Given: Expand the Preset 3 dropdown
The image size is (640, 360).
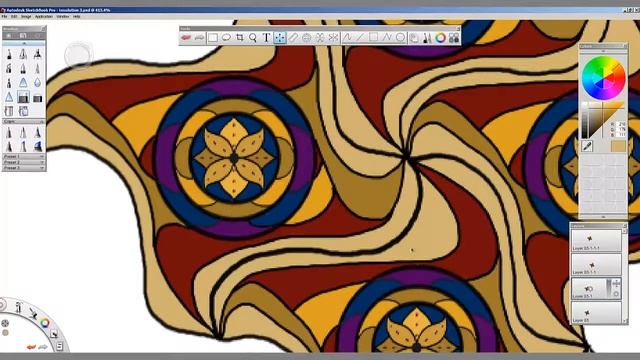Looking at the screenshot, I should [x=23, y=168].
